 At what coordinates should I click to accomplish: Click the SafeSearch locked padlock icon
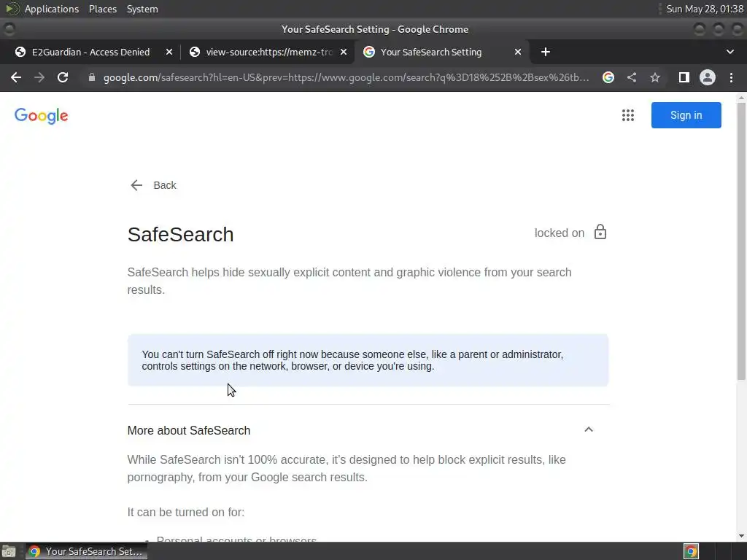click(x=600, y=233)
